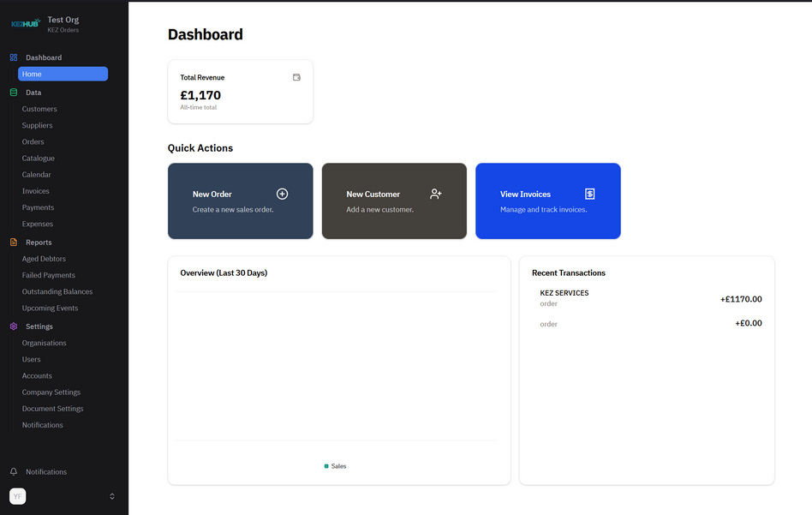Click the KEZHUB logo icon

[x=25, y=24]
